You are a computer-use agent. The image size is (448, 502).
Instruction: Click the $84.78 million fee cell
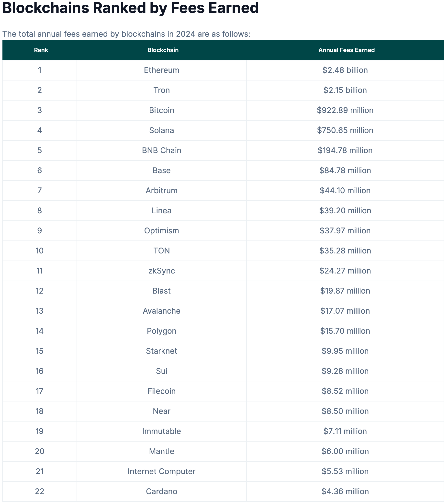pyautogui.click(x=345, y=170)
